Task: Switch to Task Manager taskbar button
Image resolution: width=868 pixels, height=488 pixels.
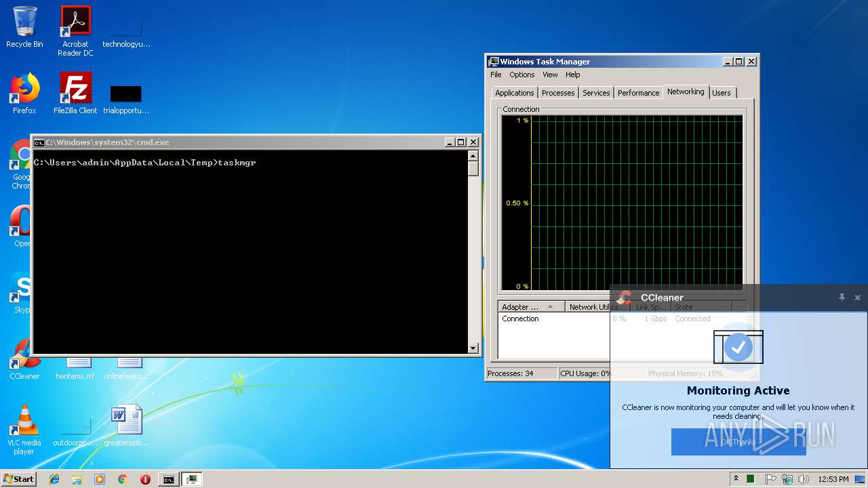Action: (192, 479)
